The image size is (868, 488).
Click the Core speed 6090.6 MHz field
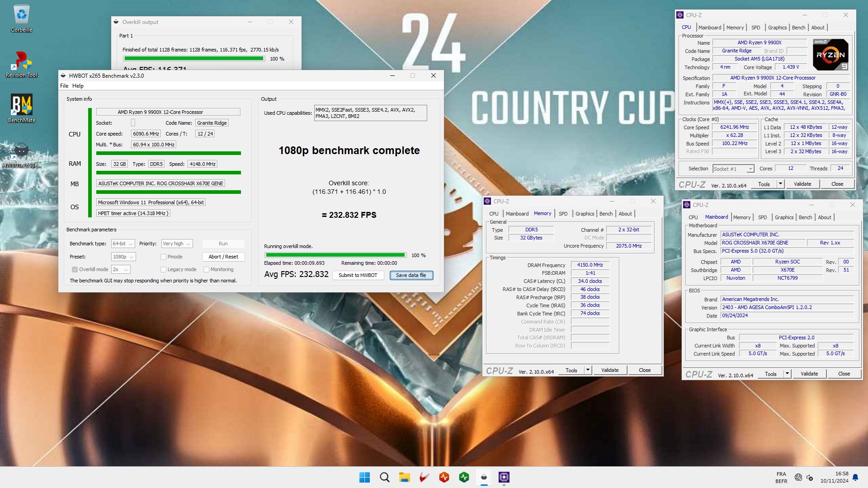(146, 134)
